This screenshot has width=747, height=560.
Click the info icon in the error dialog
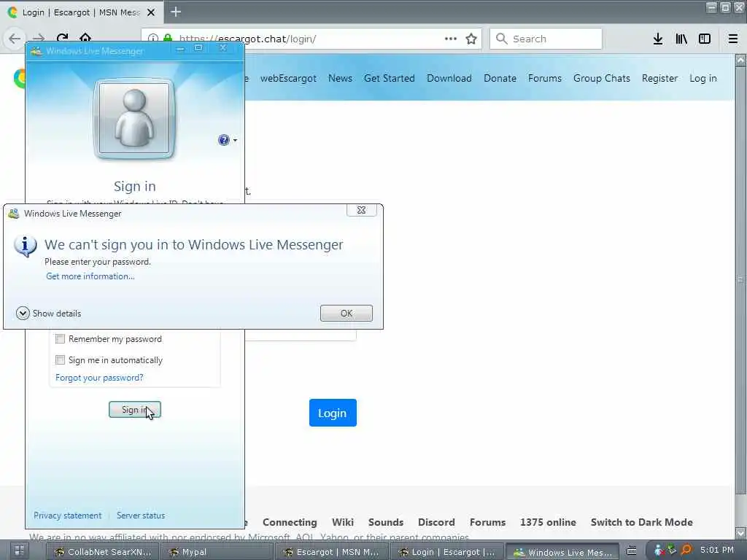[26, 246]
